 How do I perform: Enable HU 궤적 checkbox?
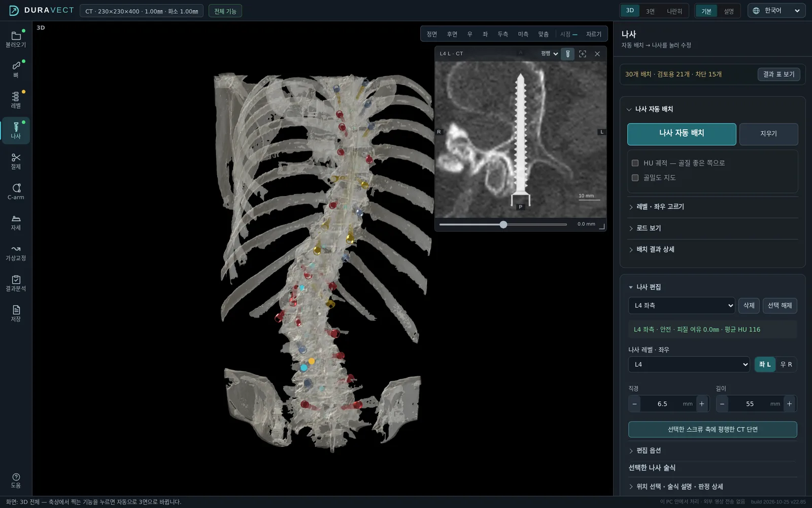[635, 163]
